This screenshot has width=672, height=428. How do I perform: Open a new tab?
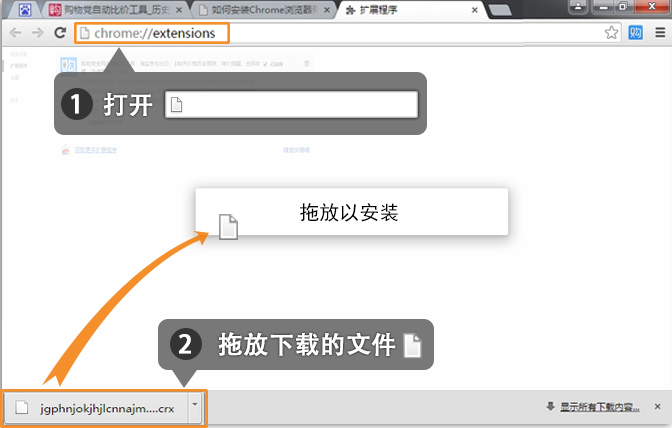500,10
